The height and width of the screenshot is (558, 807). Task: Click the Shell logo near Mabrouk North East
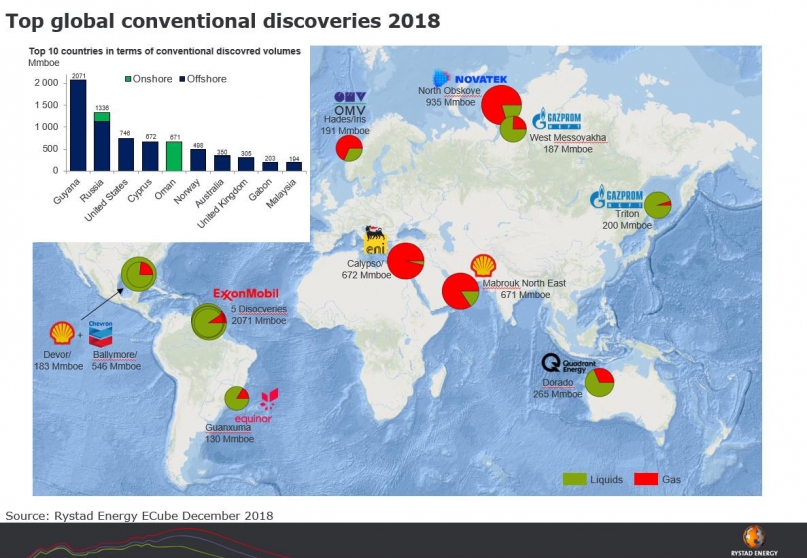pos(482,264)
